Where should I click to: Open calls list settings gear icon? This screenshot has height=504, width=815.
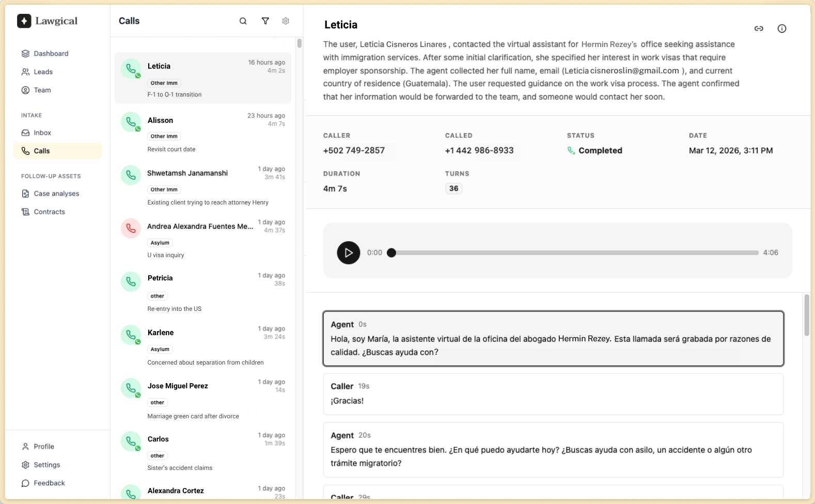[286, 21]
